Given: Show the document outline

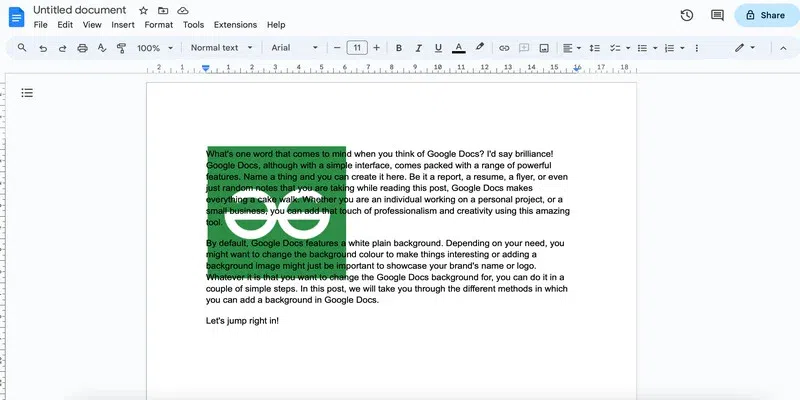Looking at the screenshot, I should tap(27, 93).
